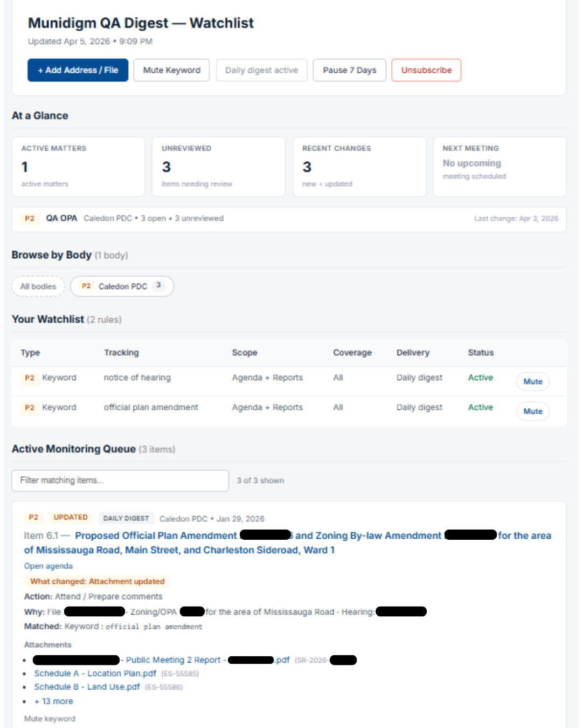Select the P2 badge on the notice of hearing rule
Viewport: 582px width, 728px height.
pos(30,378)
